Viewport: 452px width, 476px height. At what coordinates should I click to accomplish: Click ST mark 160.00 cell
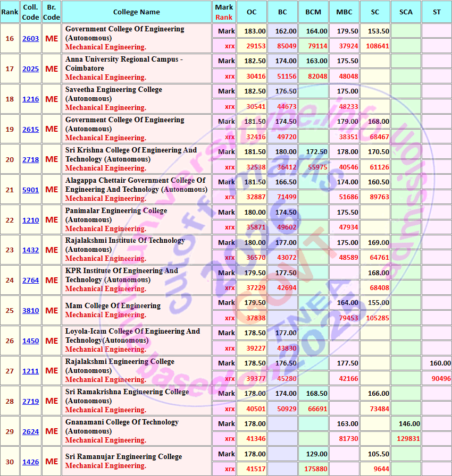coord(437,363)
